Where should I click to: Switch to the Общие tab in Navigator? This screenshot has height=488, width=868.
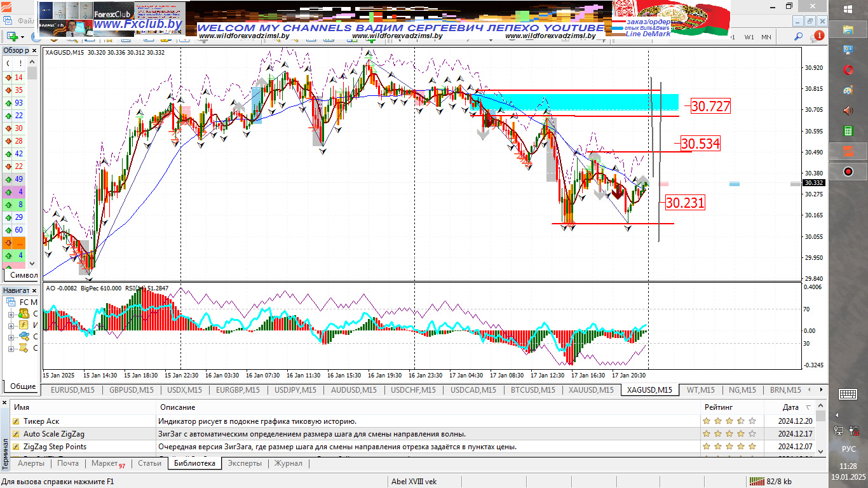coord(23,386)
